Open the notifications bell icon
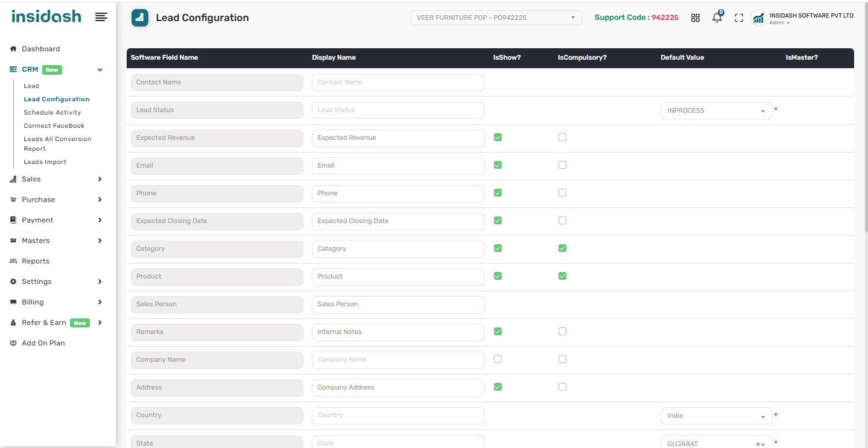 717,17
